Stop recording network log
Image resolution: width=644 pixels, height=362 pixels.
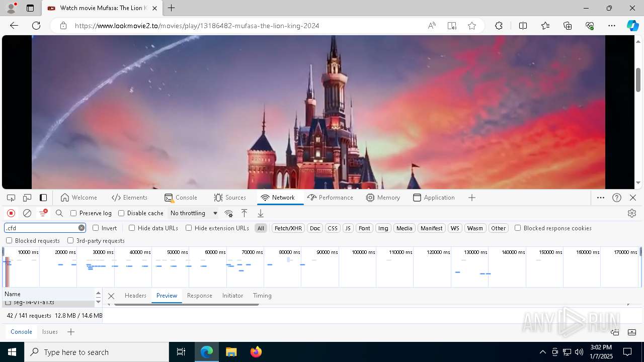[x=11, y=213]
